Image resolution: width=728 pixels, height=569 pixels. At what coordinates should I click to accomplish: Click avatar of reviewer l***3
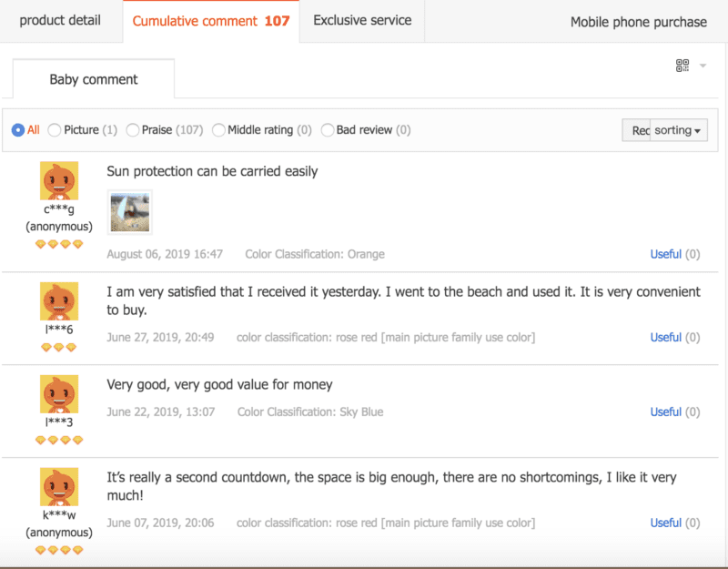[59, 394]
